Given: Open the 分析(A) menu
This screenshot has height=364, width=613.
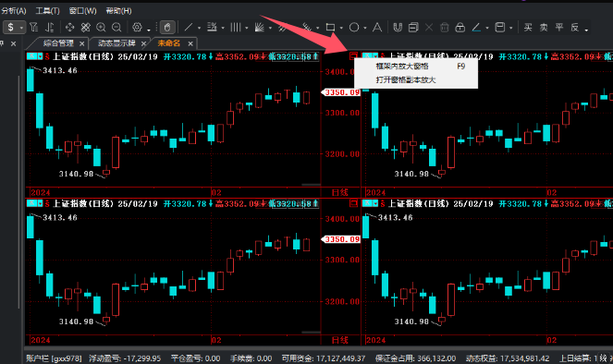Looking at the screenshot, I should (x=14, y=11).
